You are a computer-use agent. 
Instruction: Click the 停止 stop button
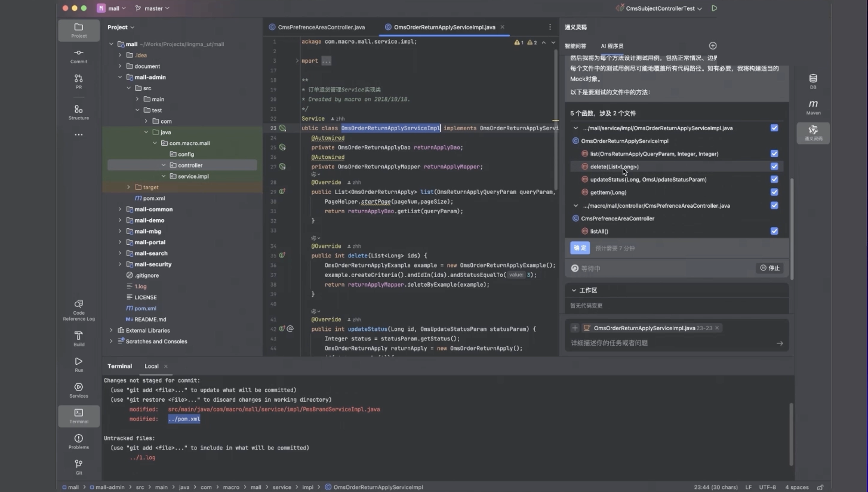pyautogui.click(x=770, y=268)
